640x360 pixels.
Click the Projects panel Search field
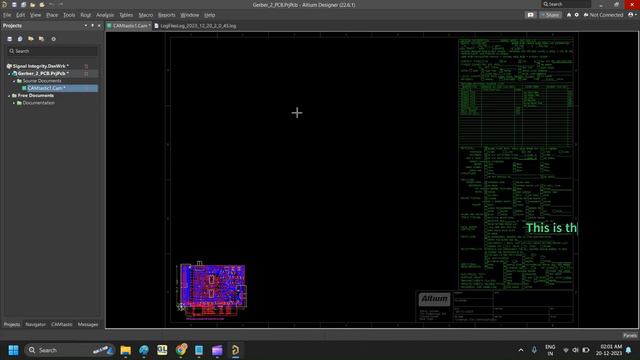coord(52,51)
